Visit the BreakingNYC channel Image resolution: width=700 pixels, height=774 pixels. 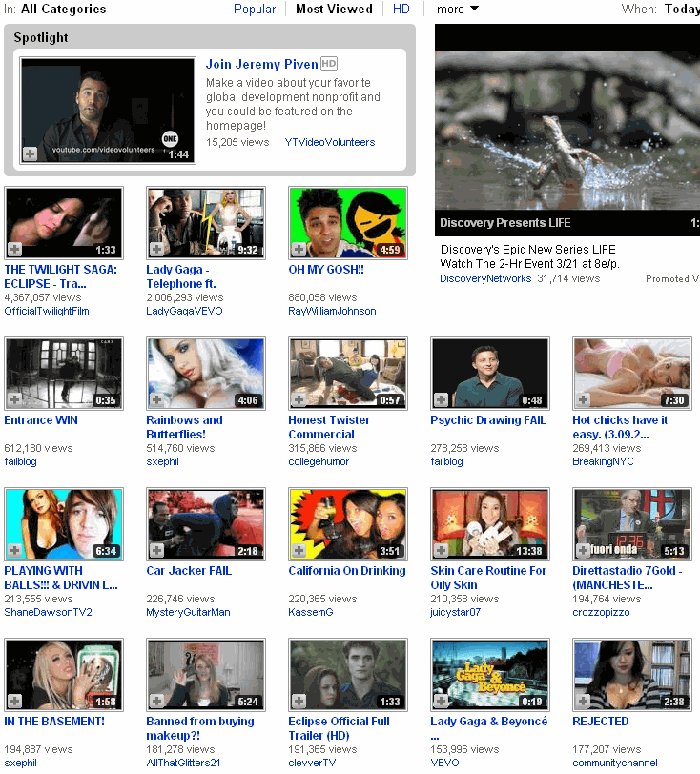pos(603,461)
